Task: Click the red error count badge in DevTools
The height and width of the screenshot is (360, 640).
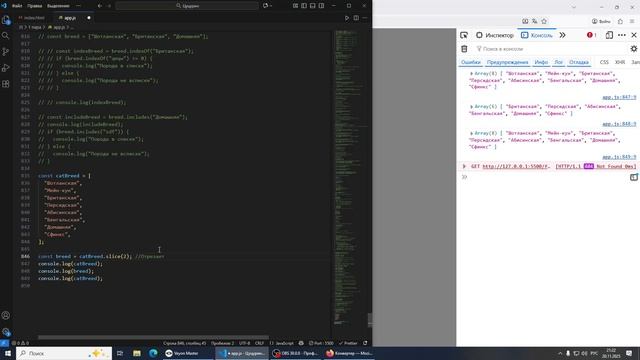Action: [x=591, y=35]
